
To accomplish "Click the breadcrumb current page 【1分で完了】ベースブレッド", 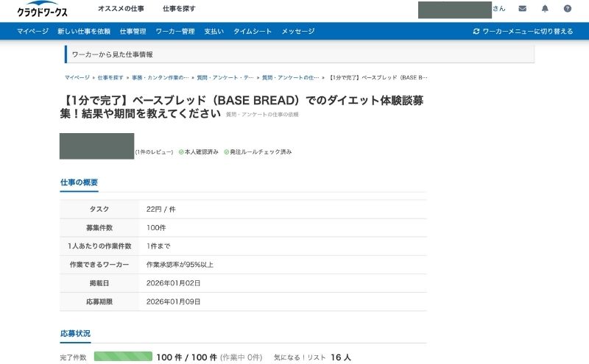I will (378, 78).
